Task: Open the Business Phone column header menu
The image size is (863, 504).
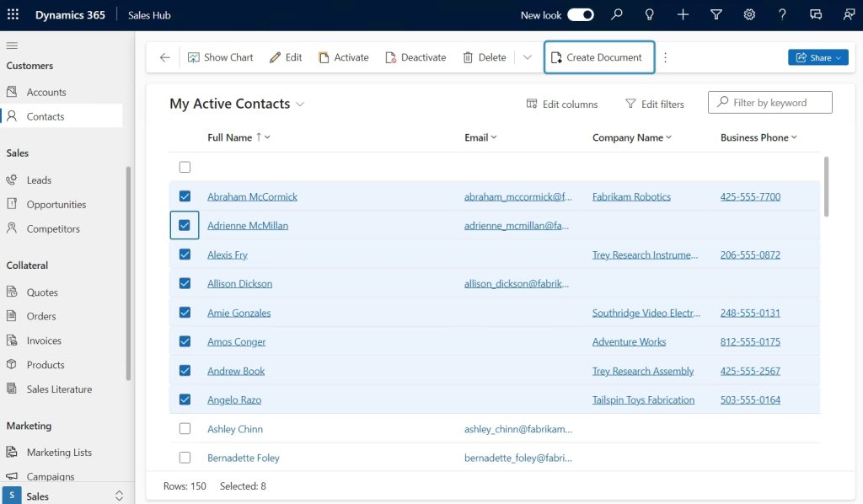Action: point(758,137)
